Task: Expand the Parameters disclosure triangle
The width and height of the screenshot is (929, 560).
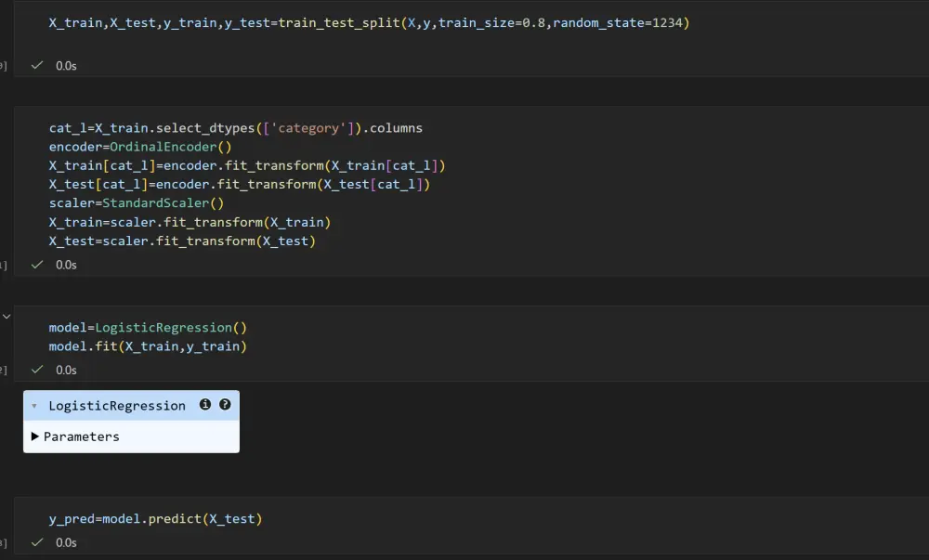Action: [35, 436]
